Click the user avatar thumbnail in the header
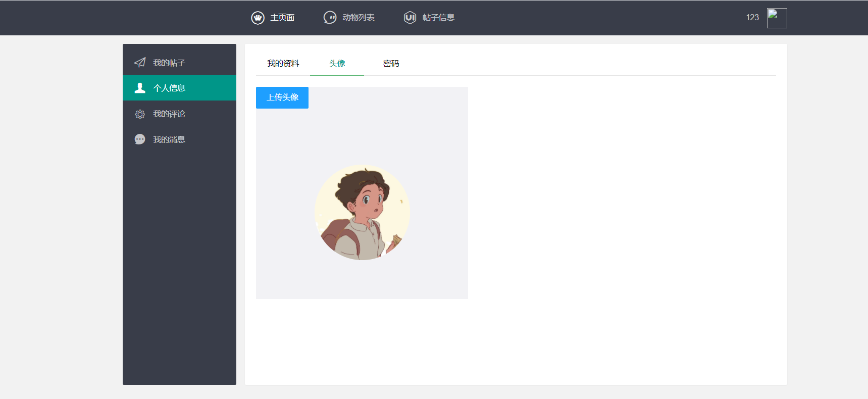This screenshot has height=399, width=868. pyautogui.click(x=777, y=18)
